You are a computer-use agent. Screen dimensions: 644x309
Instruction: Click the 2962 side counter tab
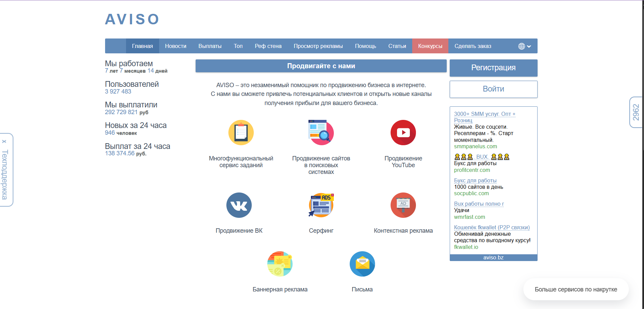[636, 112]
